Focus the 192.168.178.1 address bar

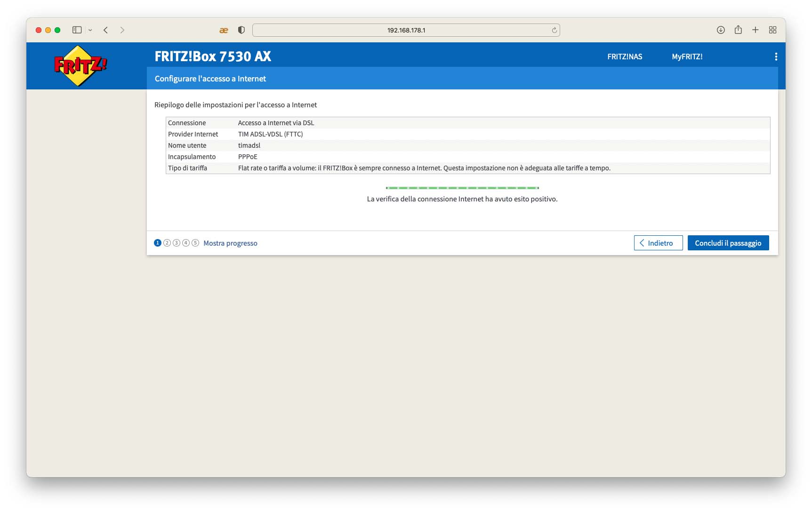pos(406,30)
